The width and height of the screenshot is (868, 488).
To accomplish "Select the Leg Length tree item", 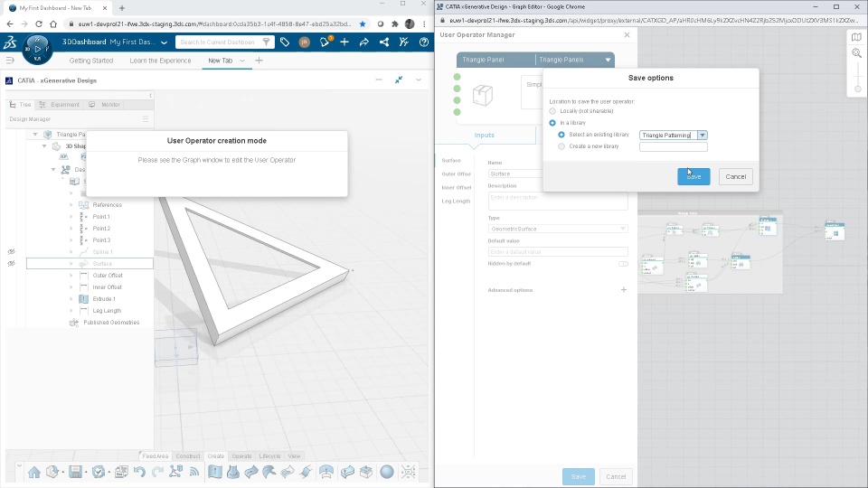I will (107, 311).
